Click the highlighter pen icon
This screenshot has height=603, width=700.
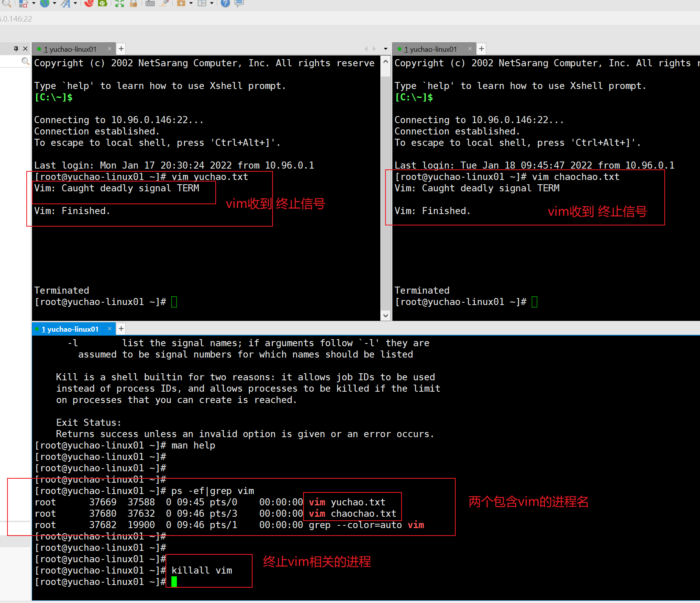click(x=164, y=4)
